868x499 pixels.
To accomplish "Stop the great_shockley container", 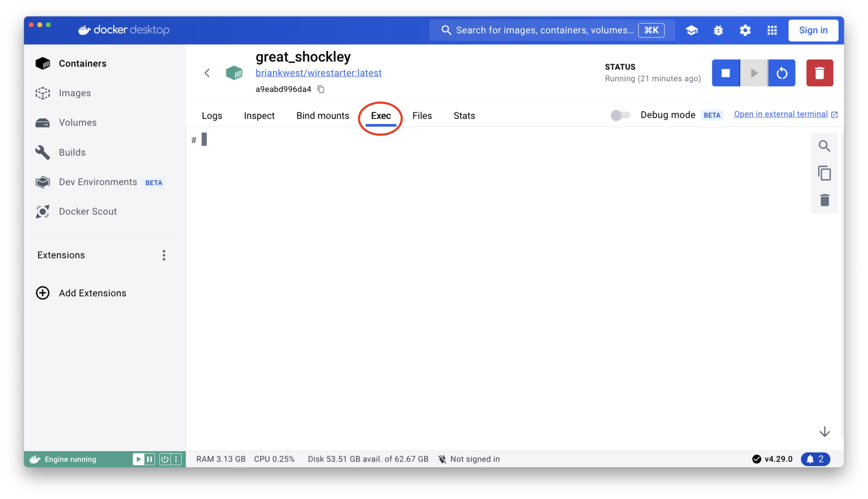I will pos(726,73).
